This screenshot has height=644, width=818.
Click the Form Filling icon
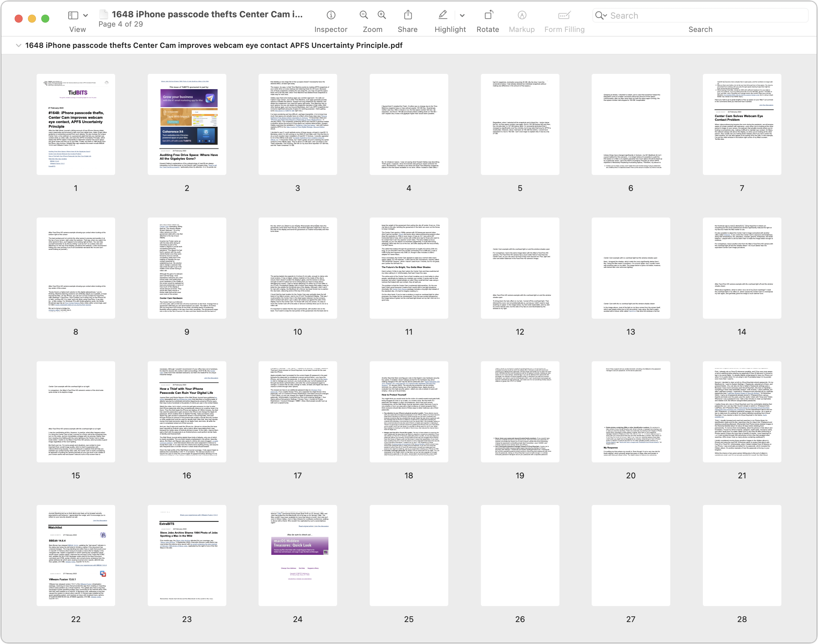(564, 15)
